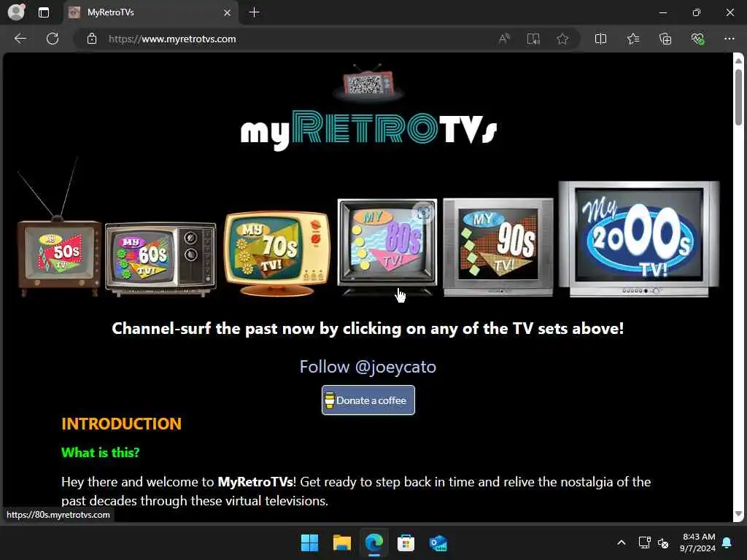Open a new tab with plus button
Image resolution: width=747 pixels, height=560 pixels.
coord(255,12)
